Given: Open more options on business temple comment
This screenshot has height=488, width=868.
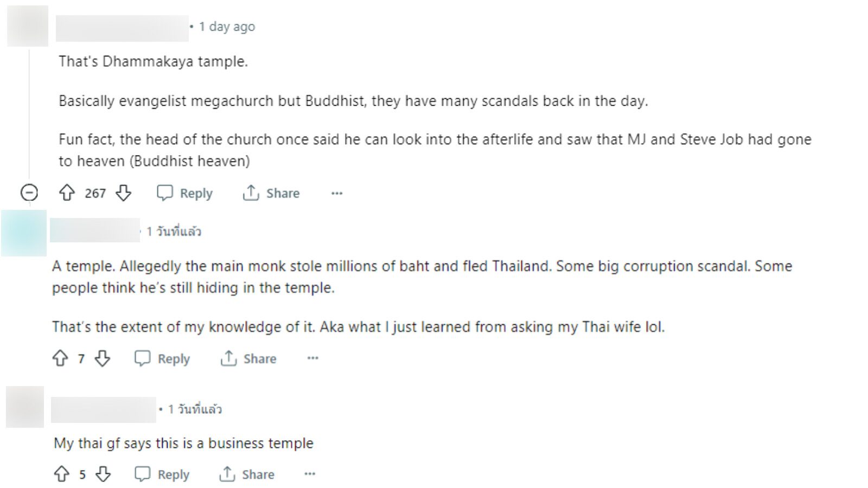Looking at the screenshot, I should [309, 474].
